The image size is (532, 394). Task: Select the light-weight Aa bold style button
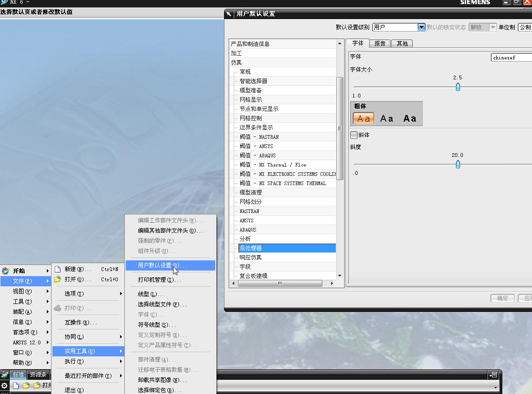[364, 118]
